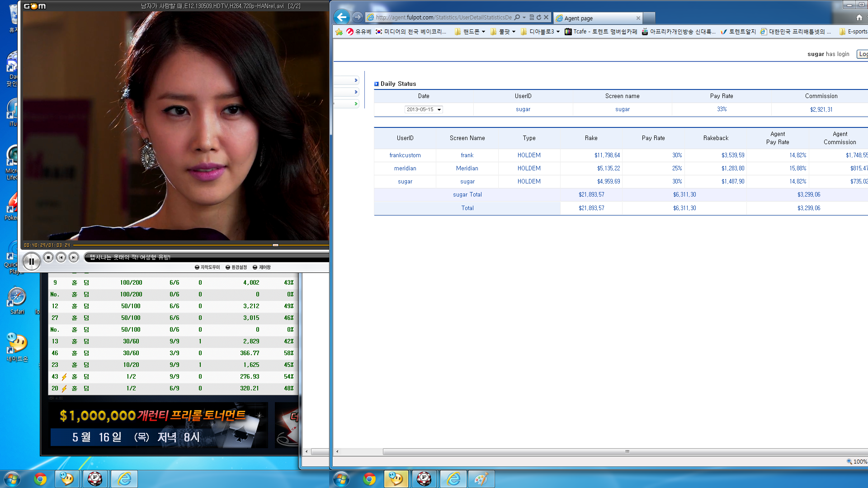Skip to next file in GOM player
The width and height of the screenshot is (868, 488).
74,258
